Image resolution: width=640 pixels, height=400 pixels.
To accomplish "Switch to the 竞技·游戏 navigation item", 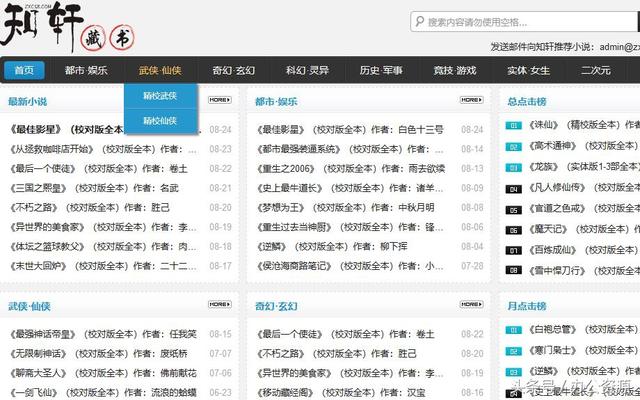I will (x=455, y=70).
